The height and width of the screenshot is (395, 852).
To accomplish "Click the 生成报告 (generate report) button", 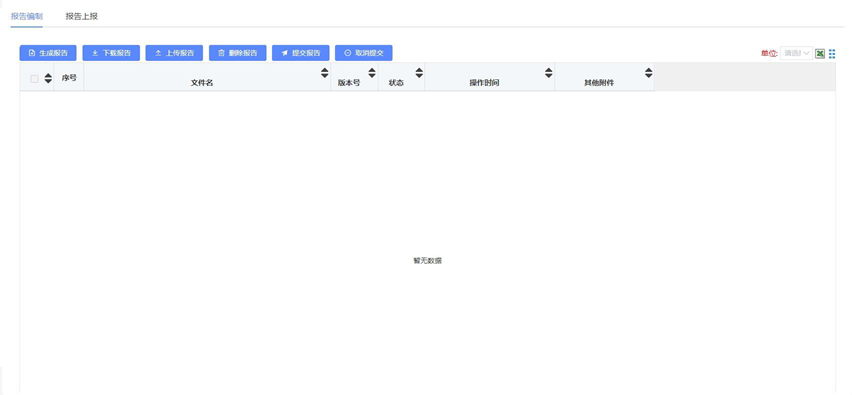I will pyautogui.click(x=48, y=53).
